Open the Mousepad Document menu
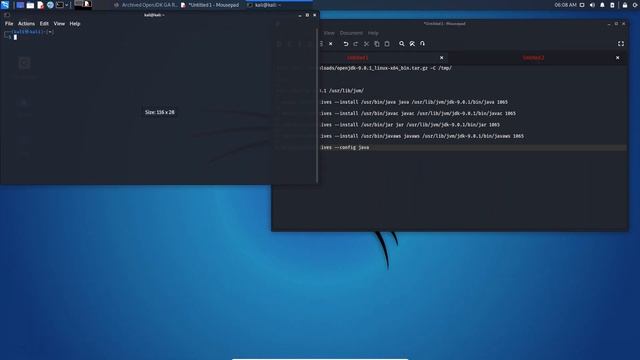This screenshot has width=640, height=360. [351, 33]
